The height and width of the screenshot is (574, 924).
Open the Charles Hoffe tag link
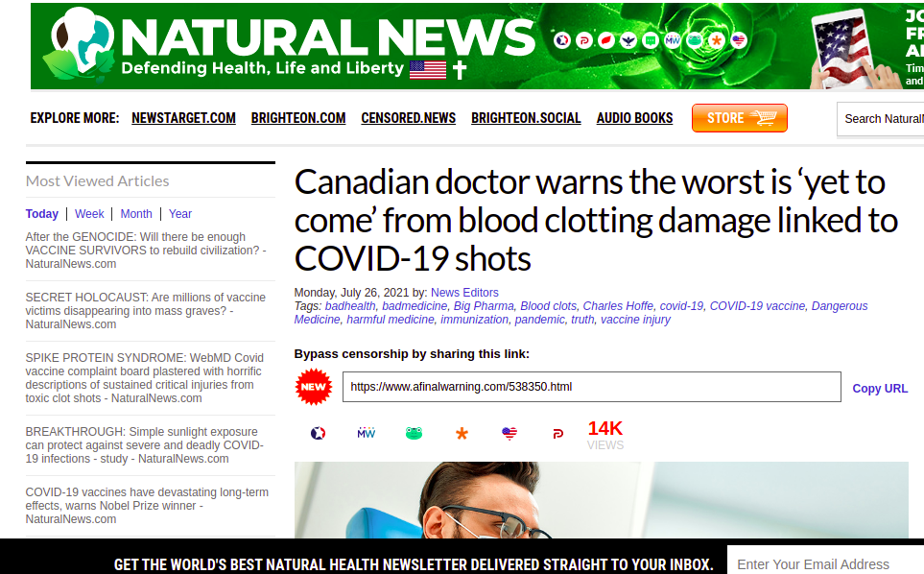(x=618, y=306)
